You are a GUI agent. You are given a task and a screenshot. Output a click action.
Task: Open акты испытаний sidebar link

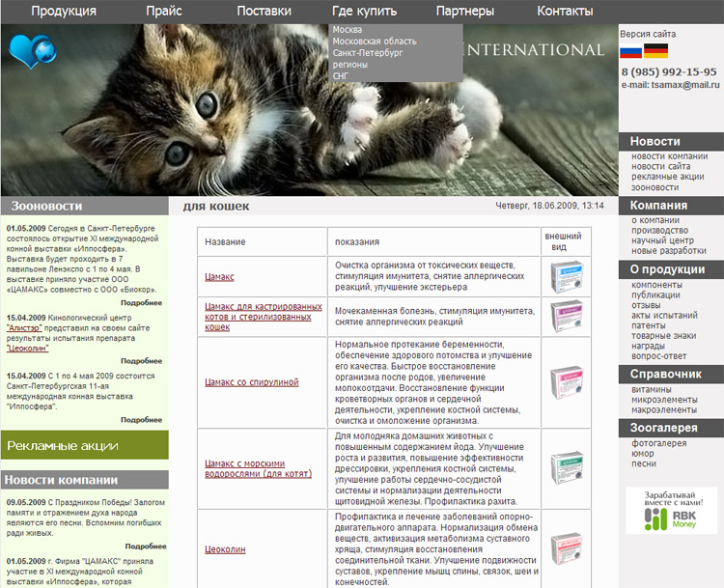664,315
